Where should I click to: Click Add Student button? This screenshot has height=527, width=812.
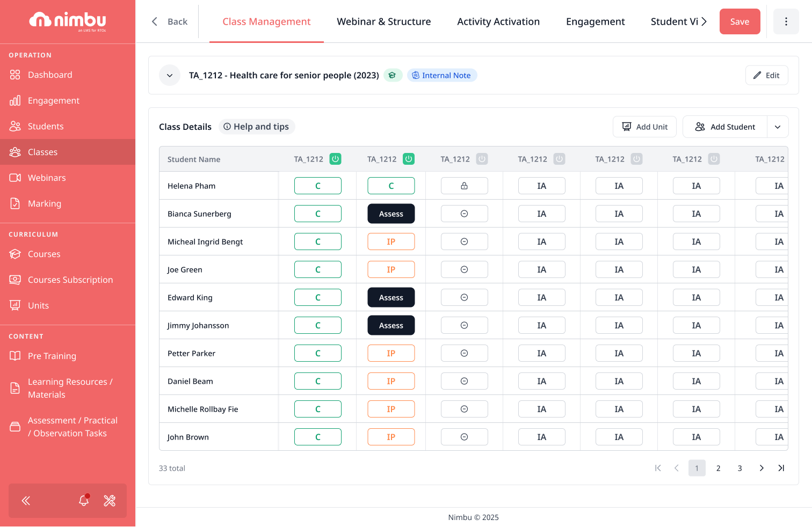point(725,127)
